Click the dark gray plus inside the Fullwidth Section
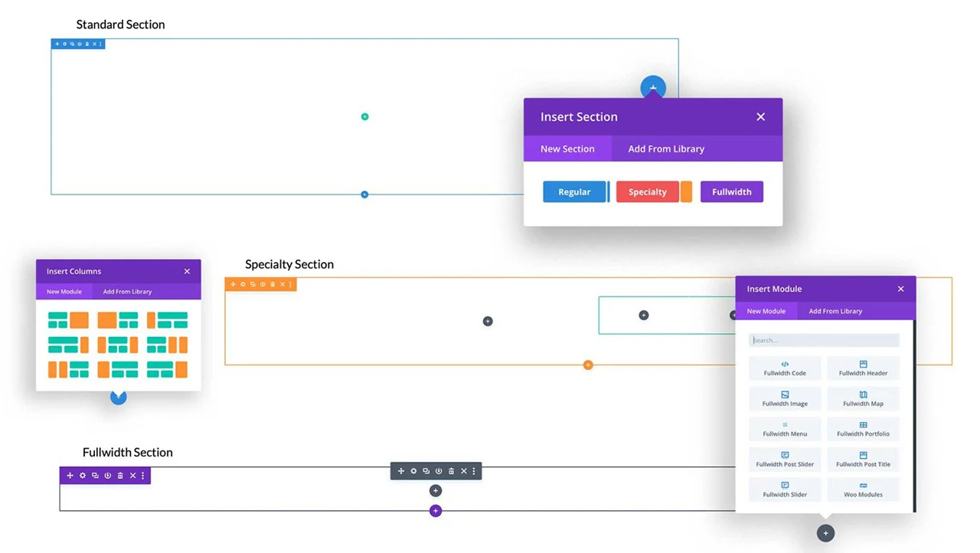Image resolution: width=980 pixels, height=553 pixels. click(436, 491)
